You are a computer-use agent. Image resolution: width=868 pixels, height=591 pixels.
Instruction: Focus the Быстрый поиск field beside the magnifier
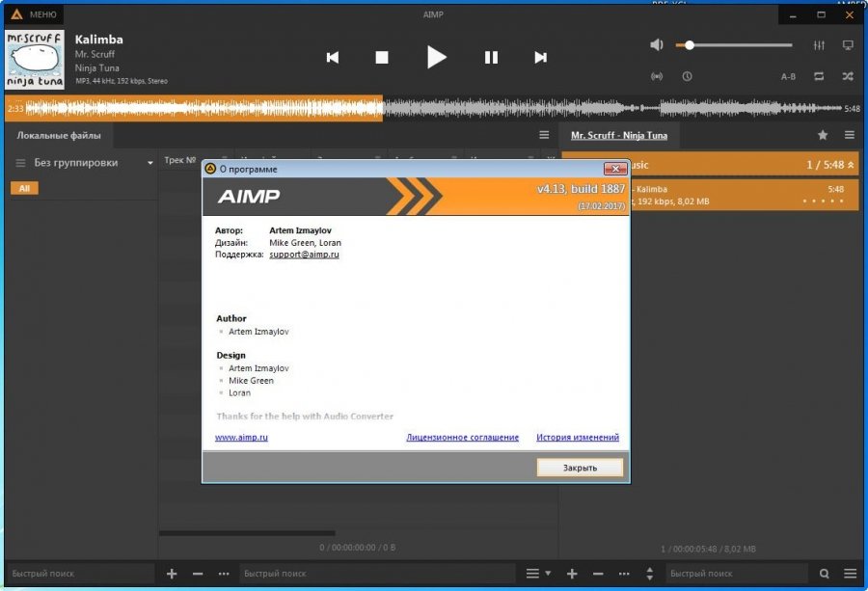(736, 574)
